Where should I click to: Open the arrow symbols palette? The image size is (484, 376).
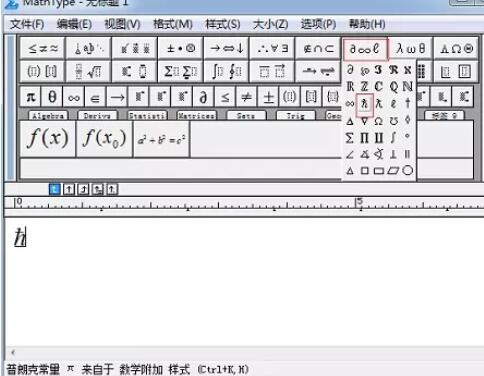227,49
